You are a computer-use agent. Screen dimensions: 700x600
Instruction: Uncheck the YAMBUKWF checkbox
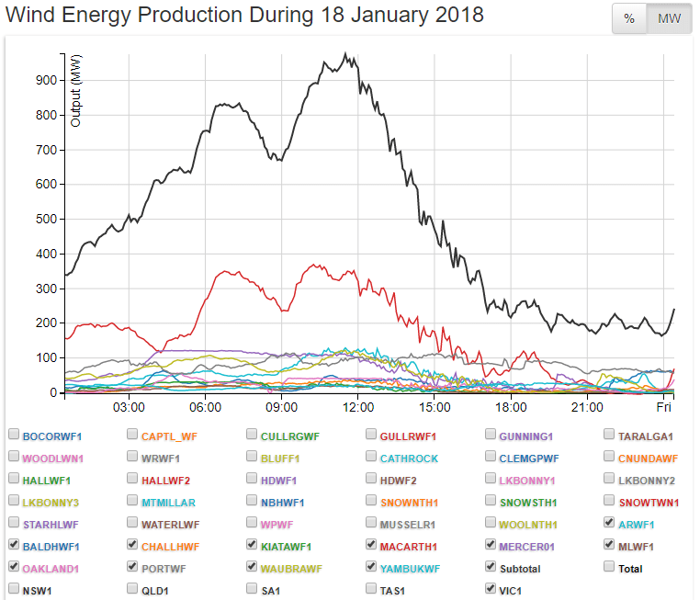coord(372,567)
